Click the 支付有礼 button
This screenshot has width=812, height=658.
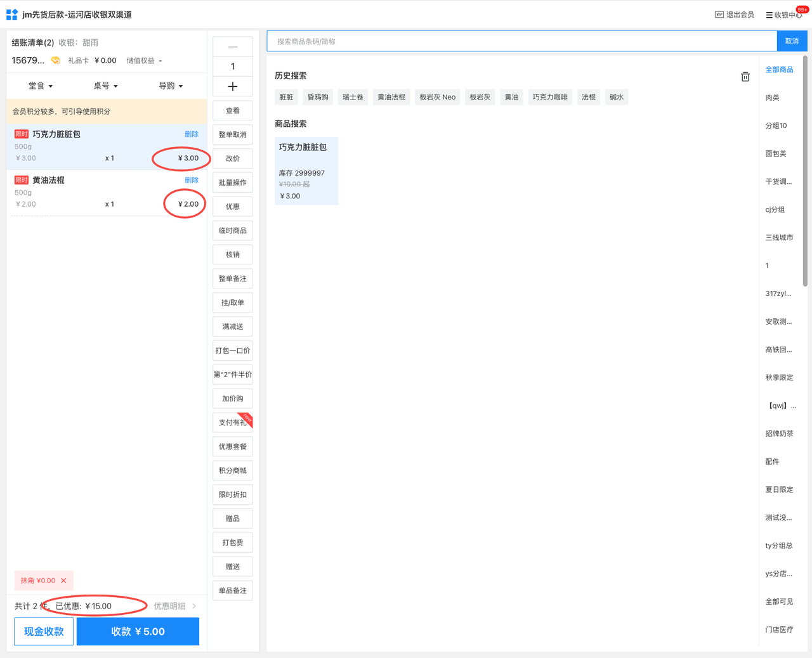[233, 423]
